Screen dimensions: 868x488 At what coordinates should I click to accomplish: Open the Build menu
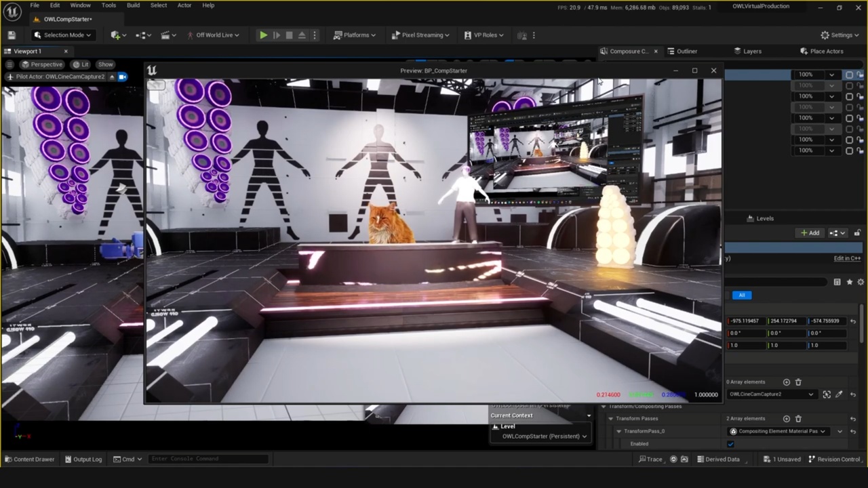(x=133, y=5)
